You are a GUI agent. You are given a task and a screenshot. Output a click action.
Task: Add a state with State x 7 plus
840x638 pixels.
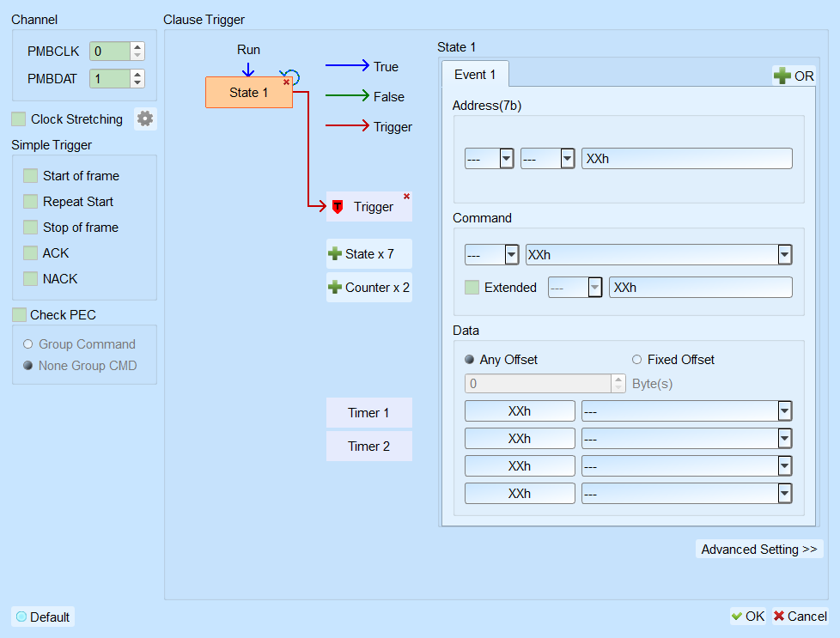point(335,254)
